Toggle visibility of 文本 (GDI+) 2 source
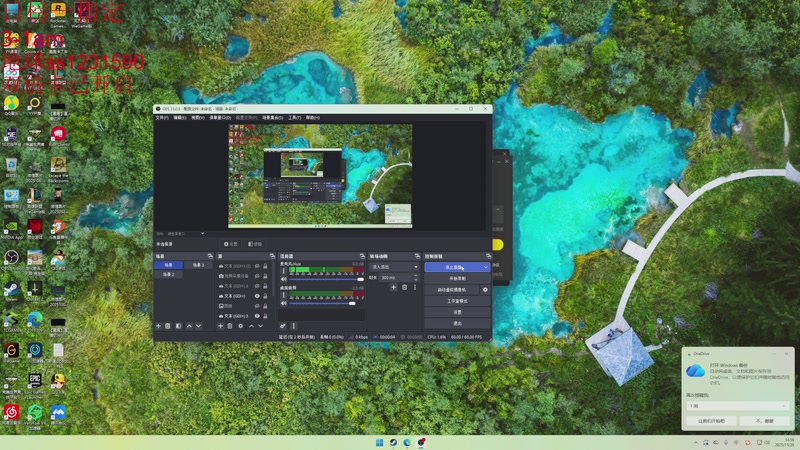Screen dimensions: 800x450 (257, 266)
